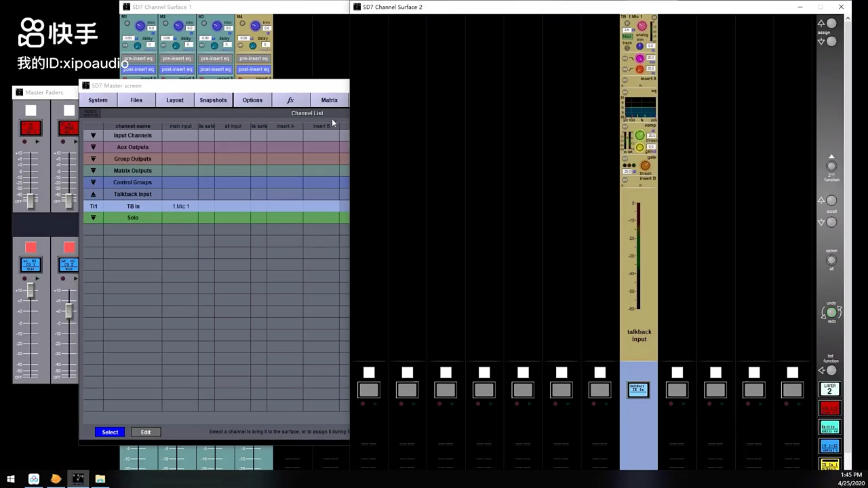Toggle M2 post-insert eq in Channel Surface 1
The height and width of the screenshot is (488, 868).
click(x=177, y=69)
